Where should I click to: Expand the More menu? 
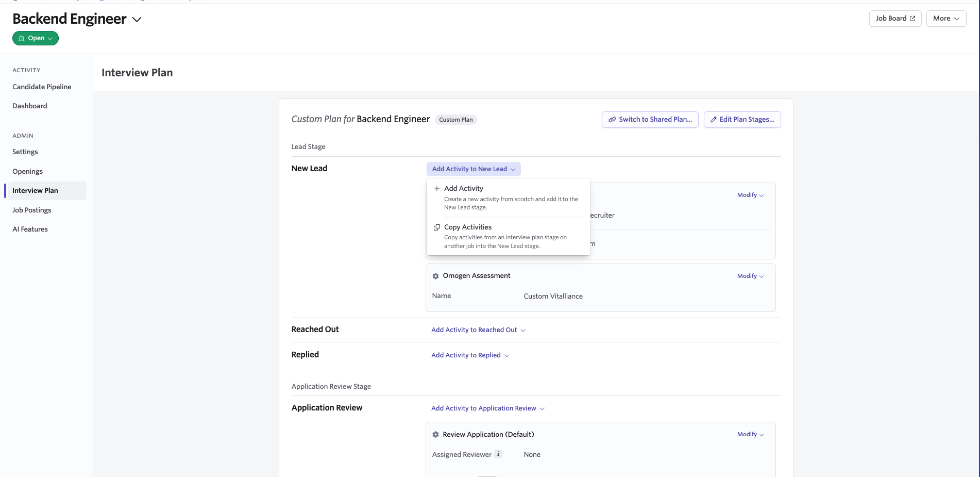click(x=946, y=18)
